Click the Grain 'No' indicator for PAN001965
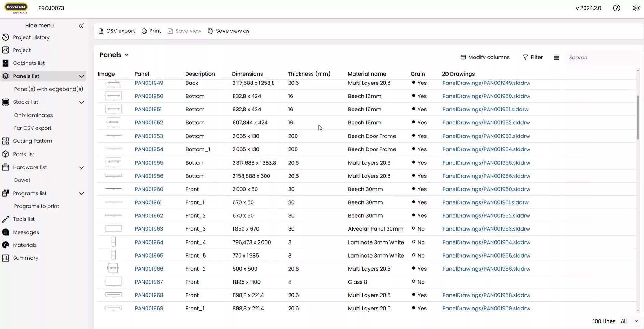The width and height of the screenshot is (644, 329). click(x=418, y=255)
